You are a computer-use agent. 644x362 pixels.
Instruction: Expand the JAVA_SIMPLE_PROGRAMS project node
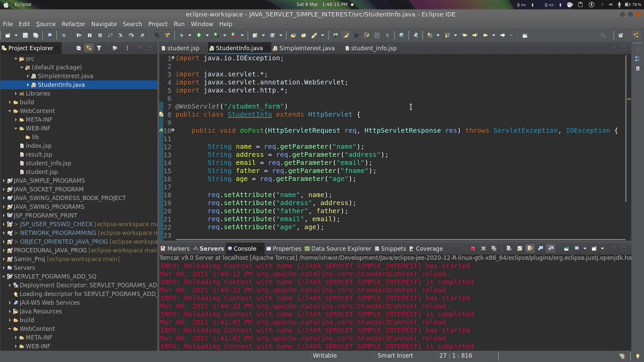tap(4, 180)
